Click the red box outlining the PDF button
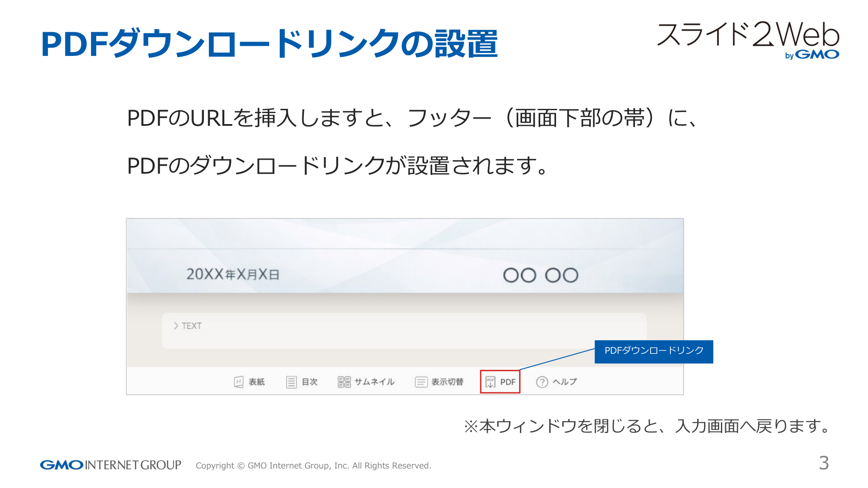Screen dimensions: 868x488 point(501,382)
